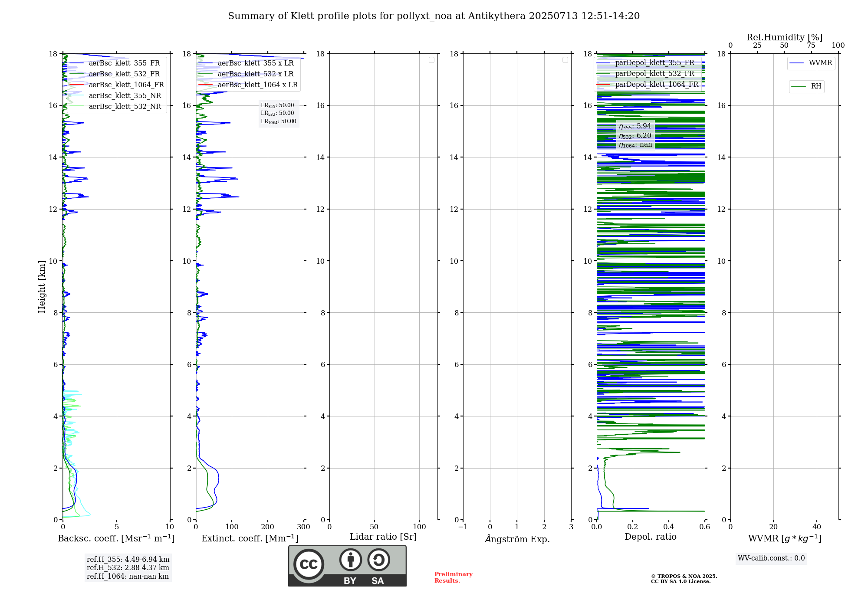Click the 100 tick on the Rel.Humidity axis

tap(838, 46)
